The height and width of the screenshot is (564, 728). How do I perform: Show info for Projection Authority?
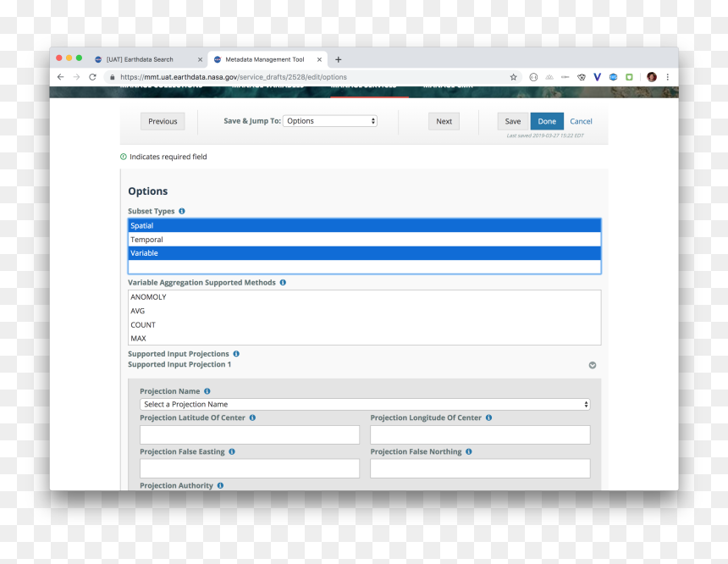pyautogui.click(x=221, y=485)
